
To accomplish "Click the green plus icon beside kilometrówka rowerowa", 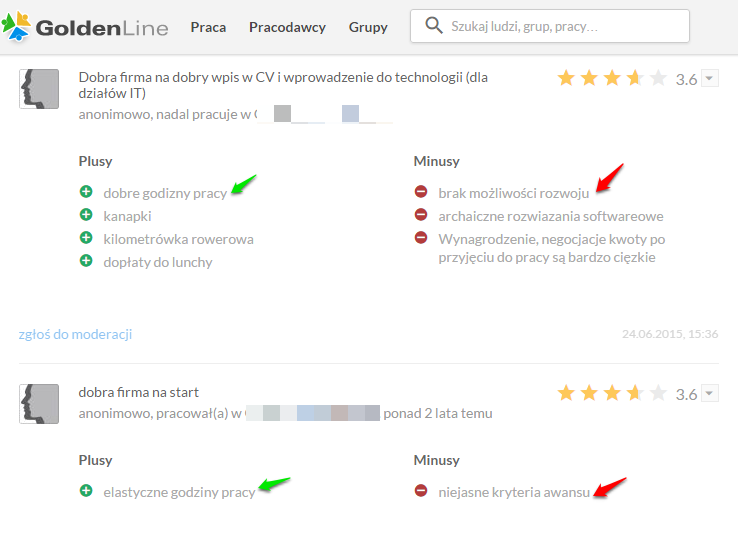I will tap(86, 238).
